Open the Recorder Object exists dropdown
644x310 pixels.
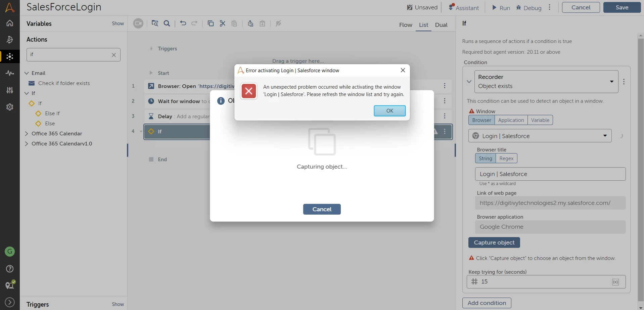546,82
